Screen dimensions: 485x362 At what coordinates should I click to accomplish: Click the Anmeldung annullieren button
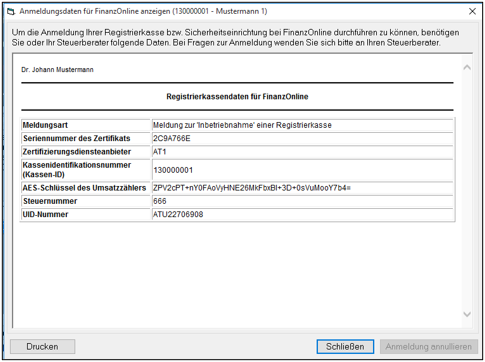tap(429, 347)
